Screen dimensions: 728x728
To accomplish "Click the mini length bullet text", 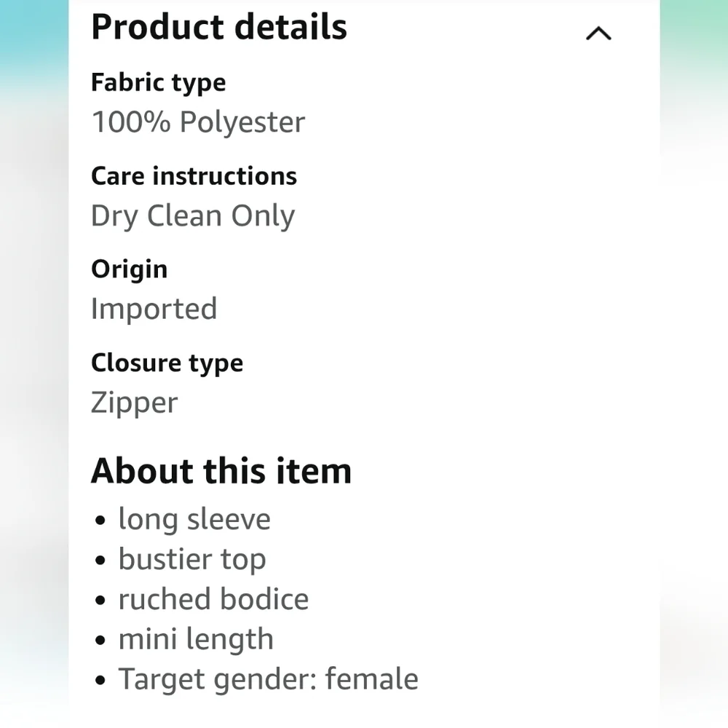I will 196,640.
